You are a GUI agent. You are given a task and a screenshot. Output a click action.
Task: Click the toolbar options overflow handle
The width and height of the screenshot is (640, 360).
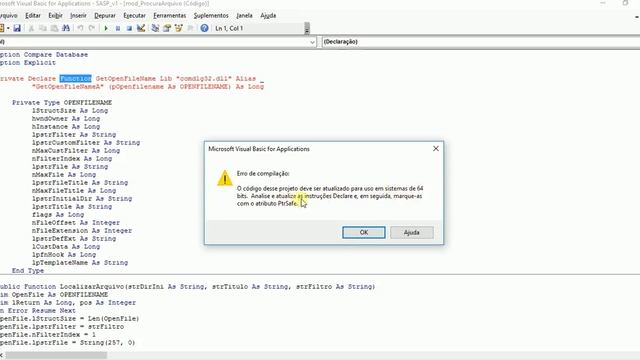tap(307, 28)
